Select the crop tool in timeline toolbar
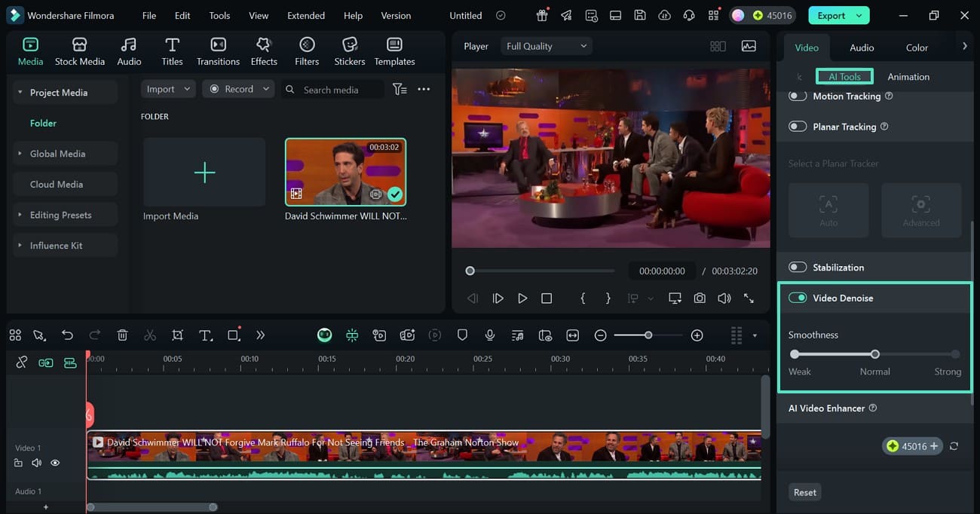The height and width of the screenshot is (514, 980). click(177, 335)
